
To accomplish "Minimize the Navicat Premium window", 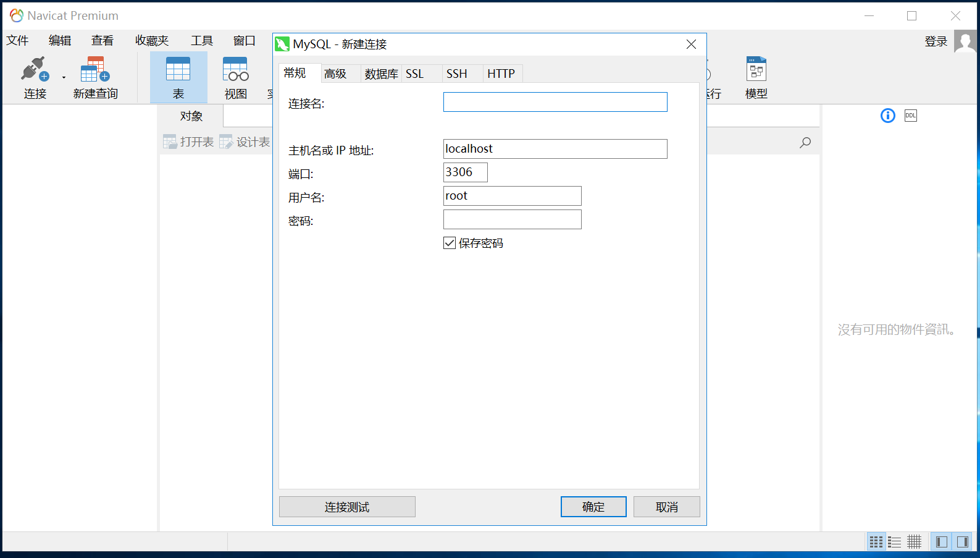I will 869,16.
